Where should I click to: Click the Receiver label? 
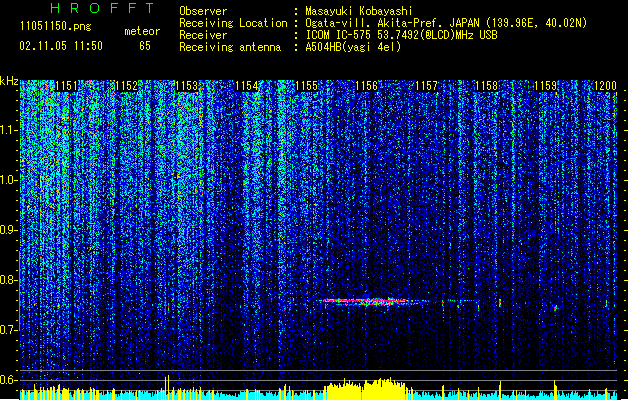pos(203,35)
